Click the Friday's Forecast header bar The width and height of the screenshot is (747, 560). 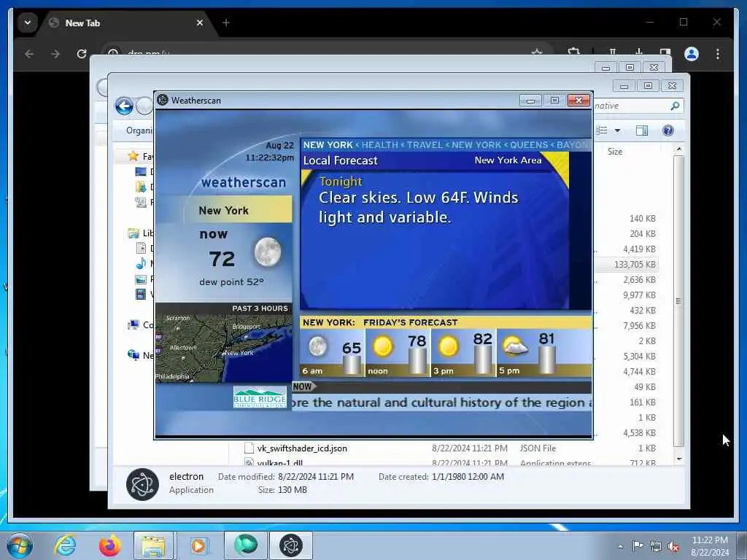point(446,322)
